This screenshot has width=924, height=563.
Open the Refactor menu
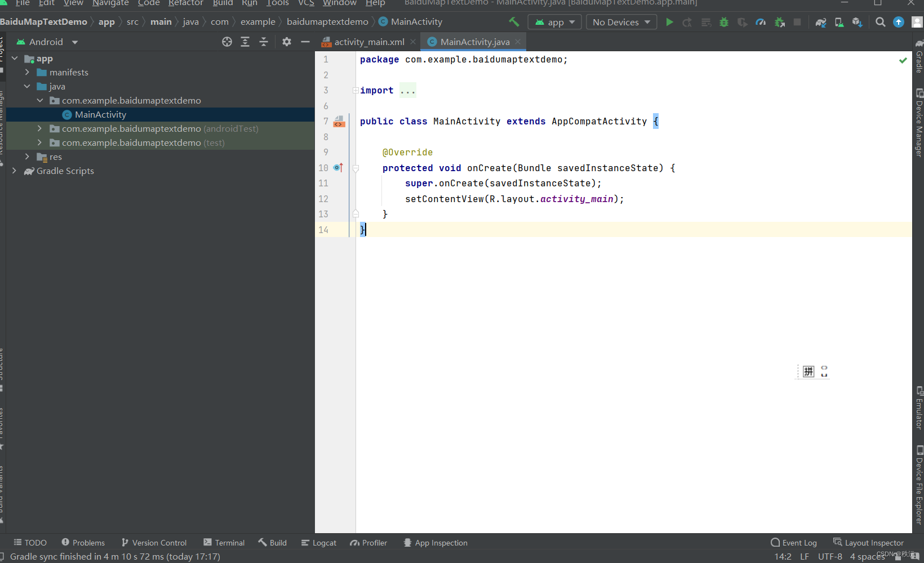(x=185, y=3)
